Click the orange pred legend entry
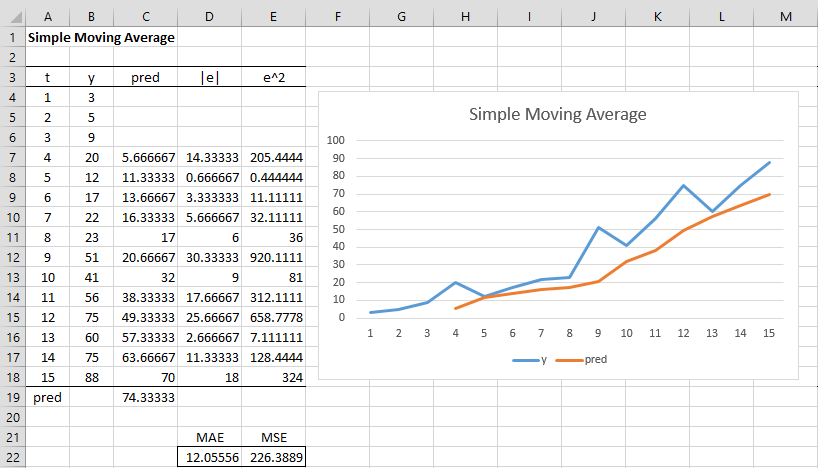 pyautogui.click(x=581, y=360)
